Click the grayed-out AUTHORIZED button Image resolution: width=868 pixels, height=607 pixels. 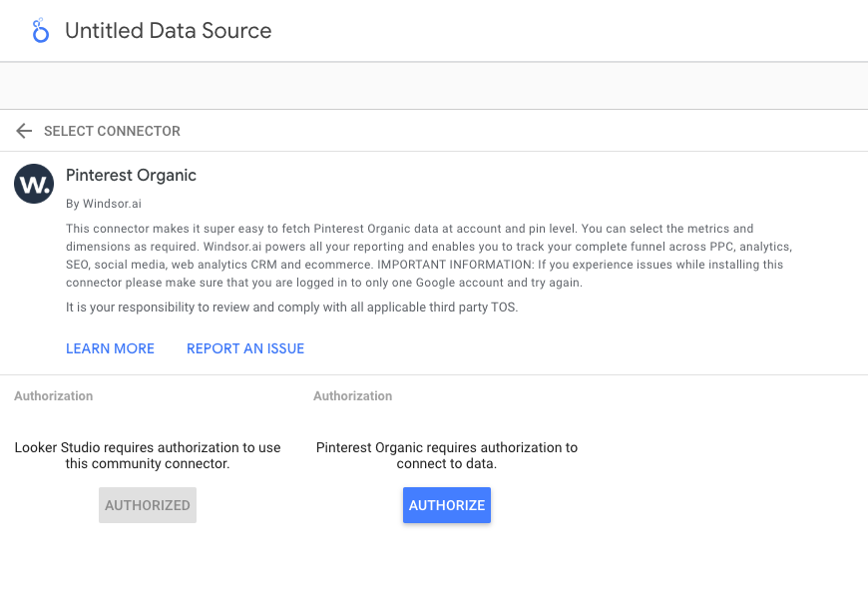click(148, 505)
